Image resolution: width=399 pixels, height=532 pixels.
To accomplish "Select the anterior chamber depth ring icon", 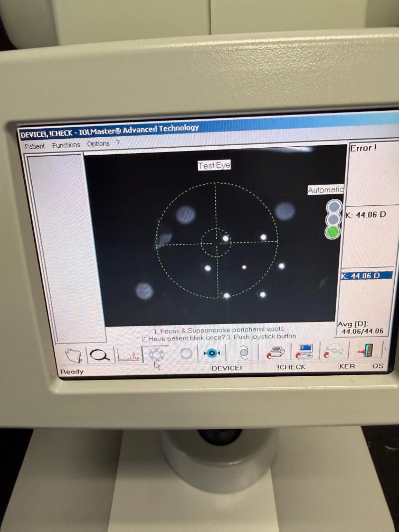I will pyautogui.click(x=186, y=353).
